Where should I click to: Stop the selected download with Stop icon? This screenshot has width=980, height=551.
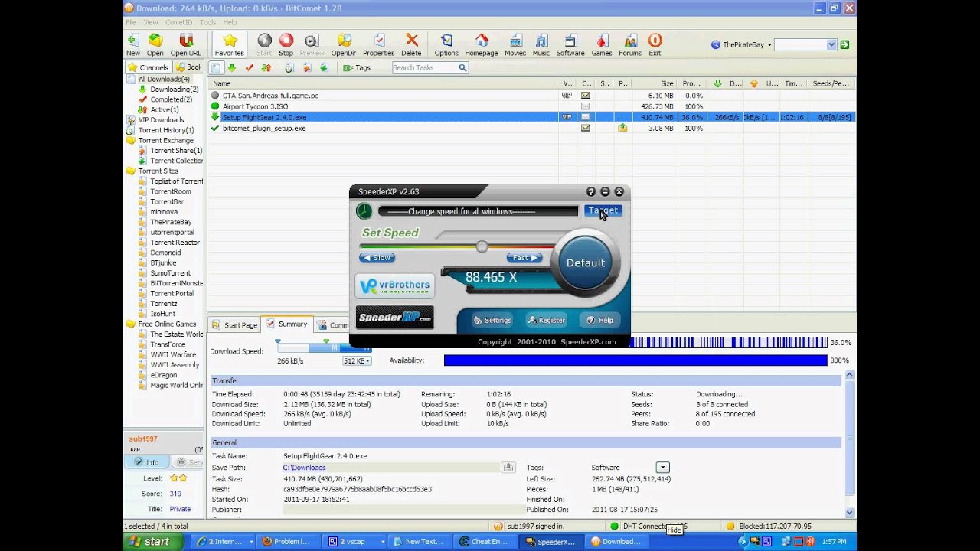286,44
